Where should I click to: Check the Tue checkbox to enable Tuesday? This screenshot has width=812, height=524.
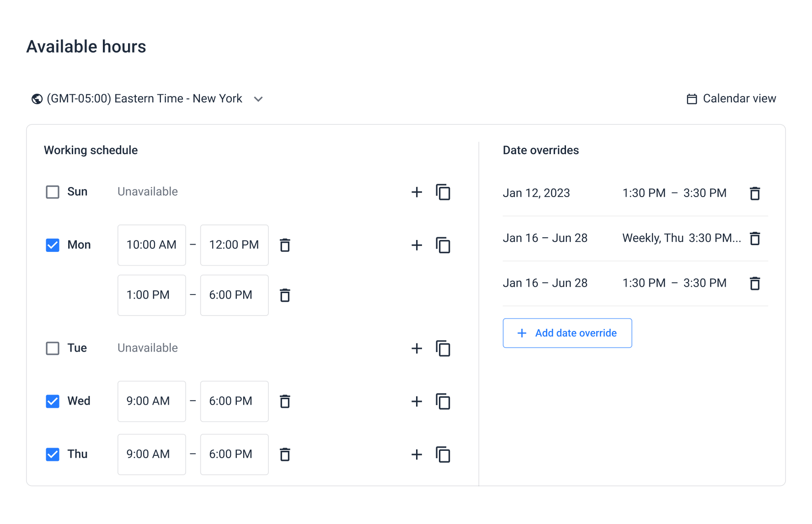tap(53, 348)
